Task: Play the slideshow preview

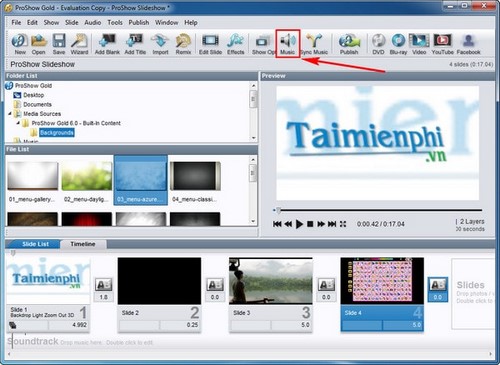Action: (299, 224)
